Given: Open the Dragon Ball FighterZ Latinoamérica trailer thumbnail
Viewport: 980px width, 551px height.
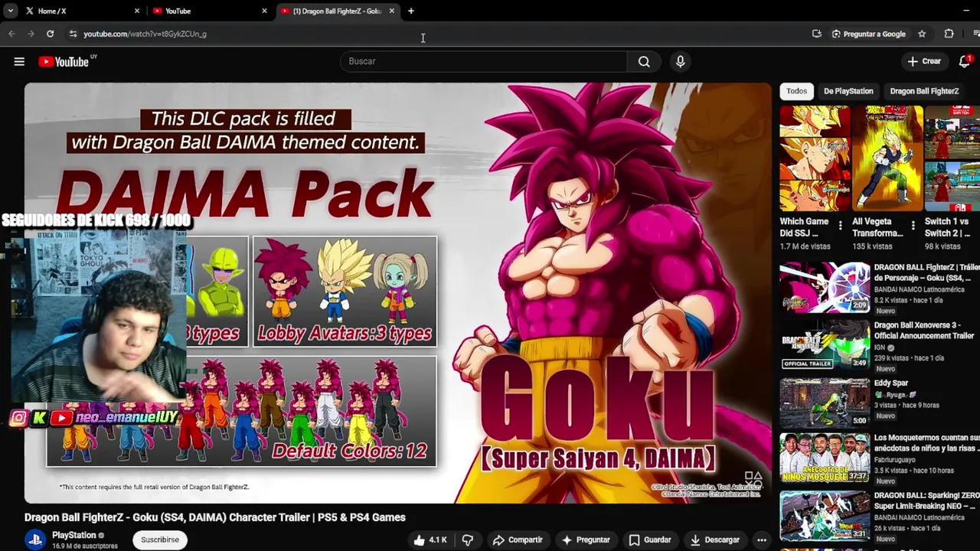Looking at the screenshot, I should [825, 287].
